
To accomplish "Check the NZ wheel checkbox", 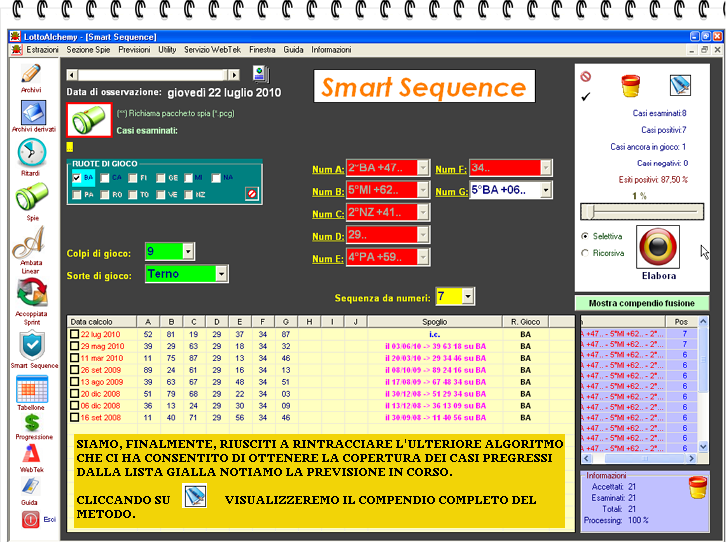I will click(x=188, y=195).
